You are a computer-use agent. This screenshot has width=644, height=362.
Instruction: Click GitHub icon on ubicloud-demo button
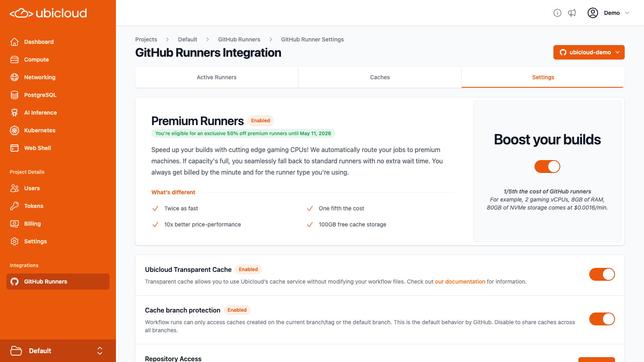point(563,52)
